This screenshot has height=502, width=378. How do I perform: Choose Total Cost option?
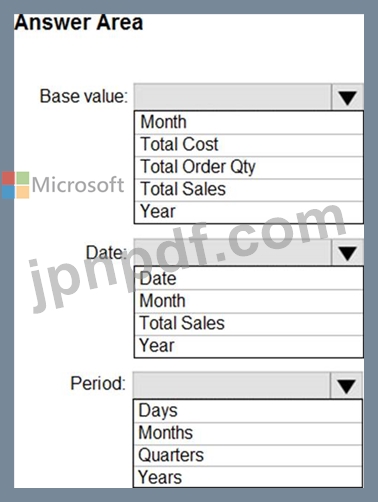tap(249, 145)
